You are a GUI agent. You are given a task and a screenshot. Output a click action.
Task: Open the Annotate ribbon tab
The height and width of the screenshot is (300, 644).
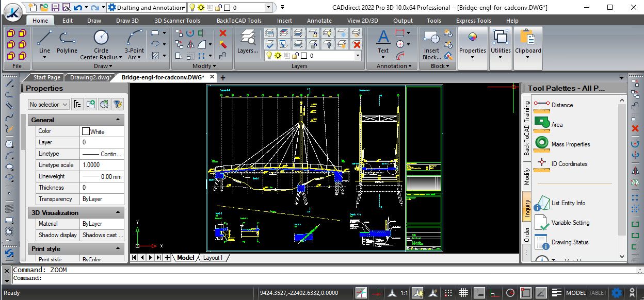coord(319,21)
